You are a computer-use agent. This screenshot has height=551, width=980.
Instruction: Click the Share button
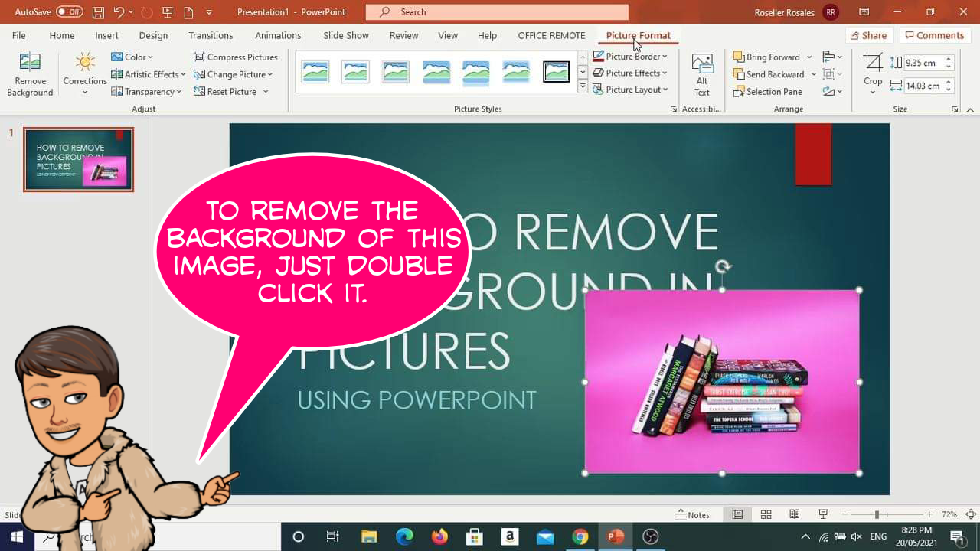click(x=868, y=35)
